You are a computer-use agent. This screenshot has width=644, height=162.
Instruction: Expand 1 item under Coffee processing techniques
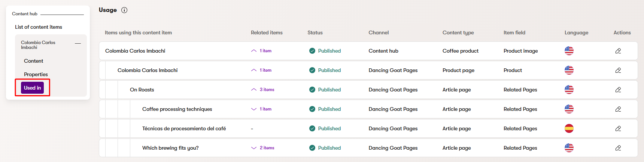click(x=261, y=109)
